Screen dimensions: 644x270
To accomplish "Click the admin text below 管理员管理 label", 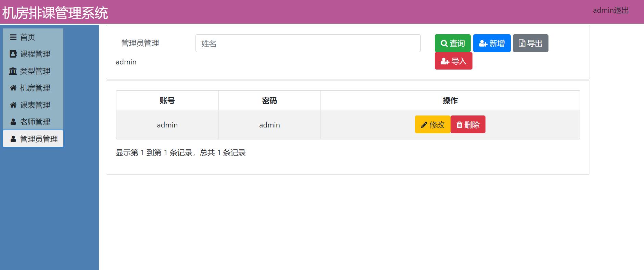I will pyautogui.click(x=126, y=62).
